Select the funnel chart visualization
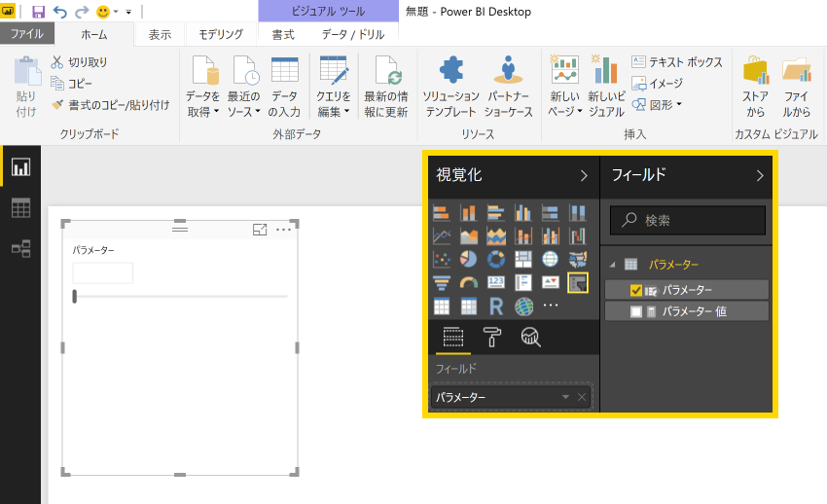 point(442,282)
